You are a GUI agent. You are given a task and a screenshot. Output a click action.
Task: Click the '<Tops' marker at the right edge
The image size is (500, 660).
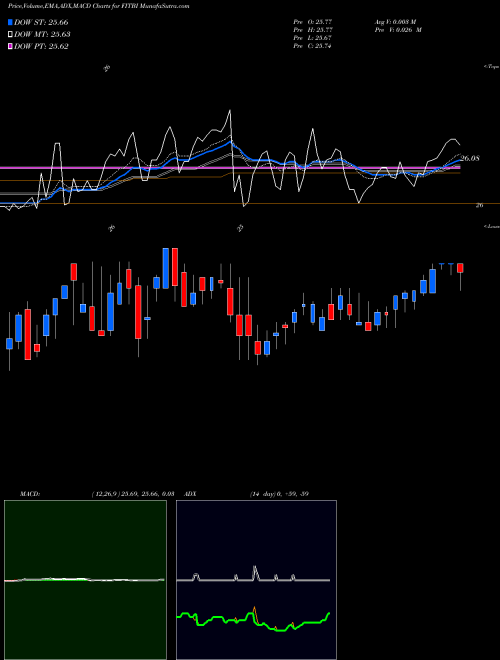pyautogui.click(x=492, y=67)
